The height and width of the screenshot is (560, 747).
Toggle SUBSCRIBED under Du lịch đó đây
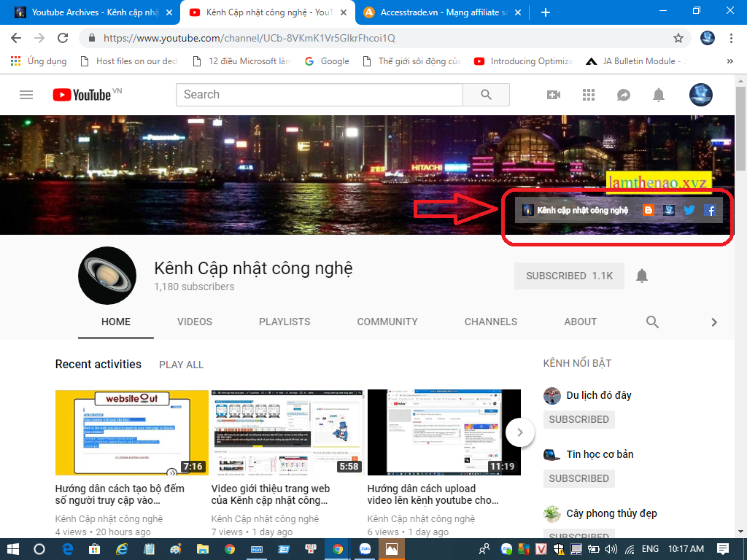tap(578, 419)
